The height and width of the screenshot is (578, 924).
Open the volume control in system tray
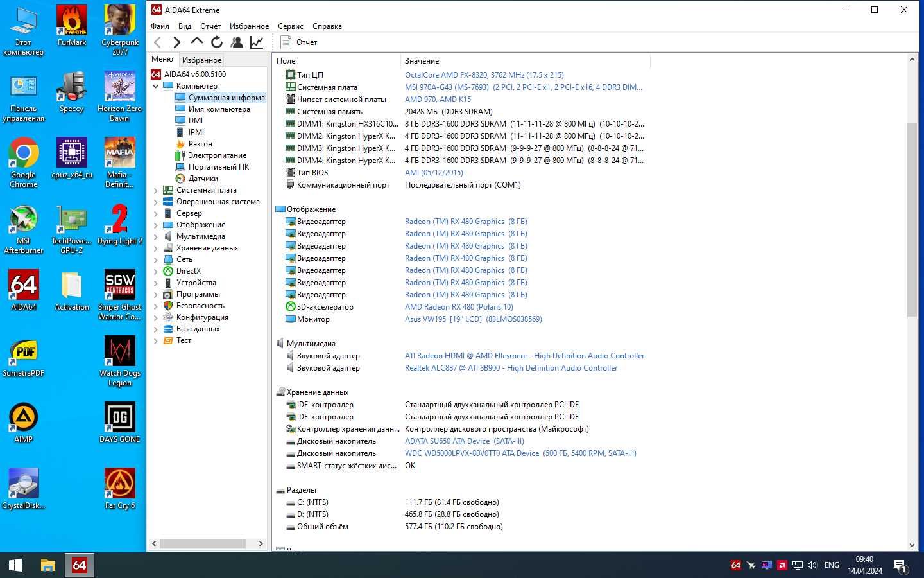(x=812, y=565)
